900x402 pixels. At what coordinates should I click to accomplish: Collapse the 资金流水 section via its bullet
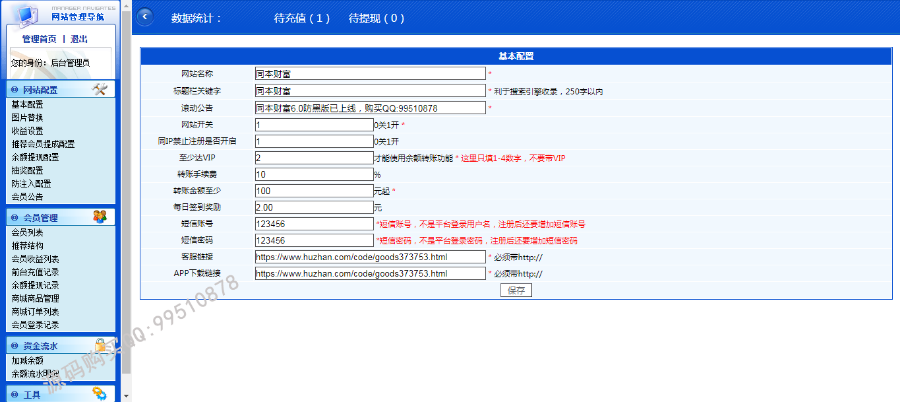click(x=14, y=346)
